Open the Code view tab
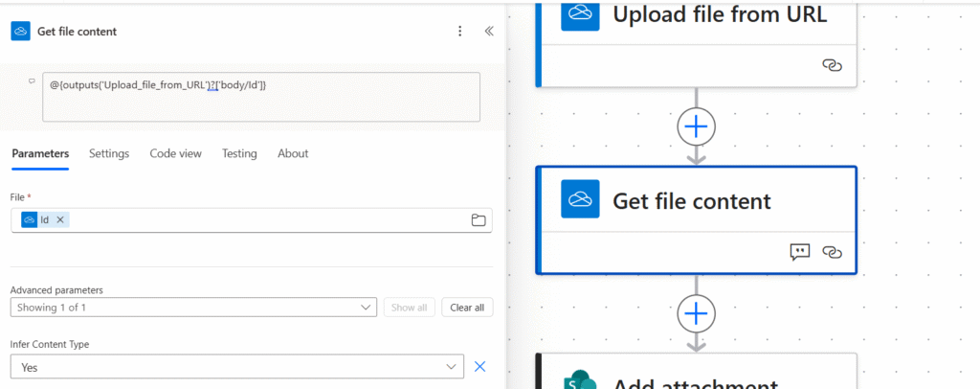 tap(176, 153)
